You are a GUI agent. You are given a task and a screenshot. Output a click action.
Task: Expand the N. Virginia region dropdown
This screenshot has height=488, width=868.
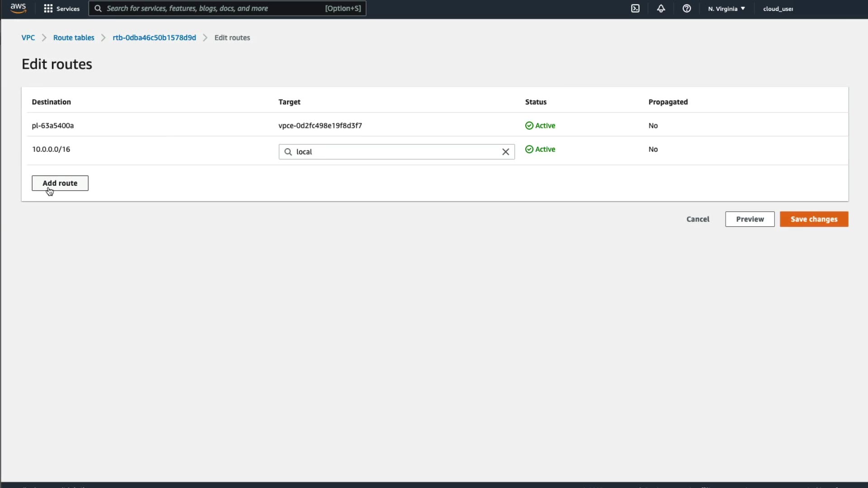click(726, 9)
